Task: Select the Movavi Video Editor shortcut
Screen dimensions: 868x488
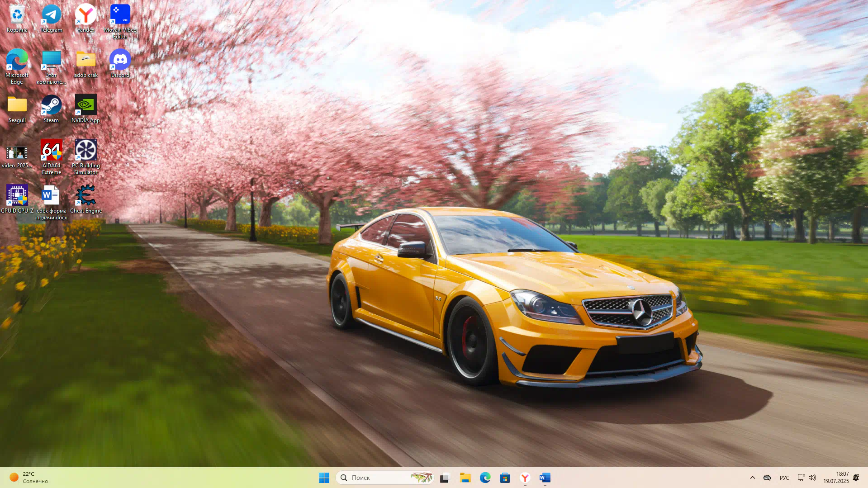Action: (120, 21)
